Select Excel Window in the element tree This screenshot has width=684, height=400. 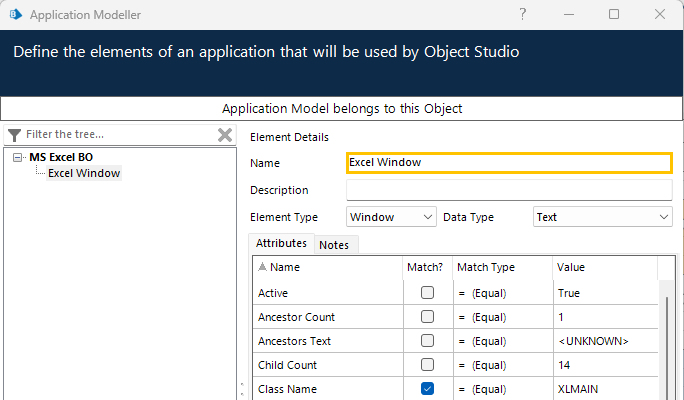click(x=84, y=173)
